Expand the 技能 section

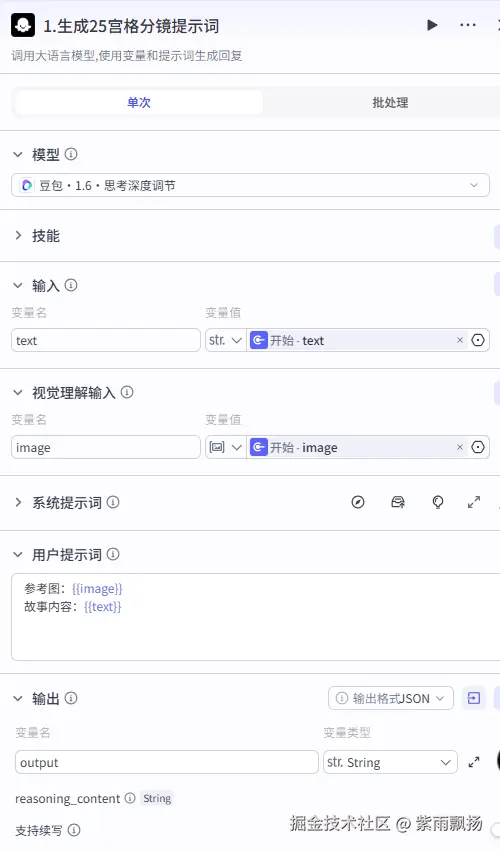click(18, 235)
